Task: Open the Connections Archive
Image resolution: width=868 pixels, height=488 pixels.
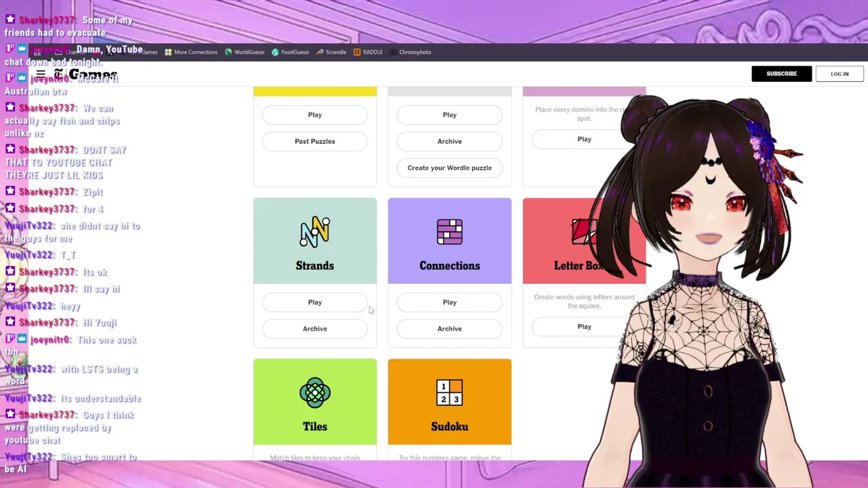Action: 450,329
